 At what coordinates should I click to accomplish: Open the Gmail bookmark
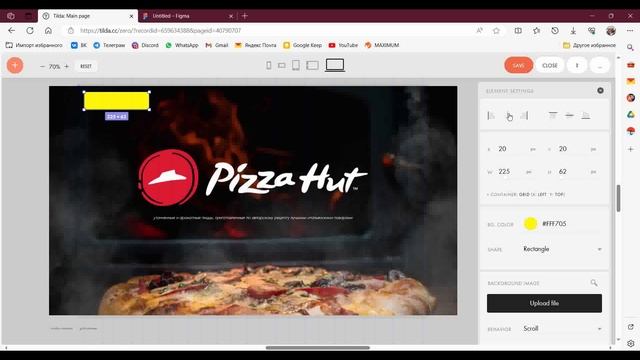coord(217,45)
